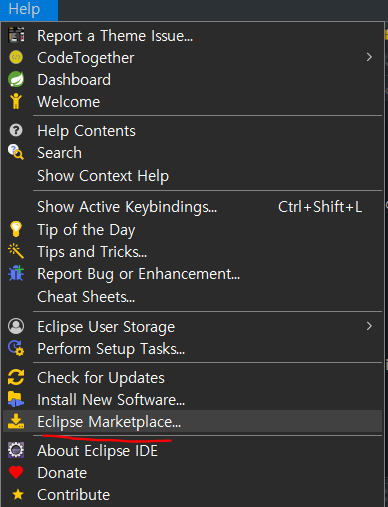Select the Welcome menu entry
This screenshot has width=388, height=507.
click(192, 101)
